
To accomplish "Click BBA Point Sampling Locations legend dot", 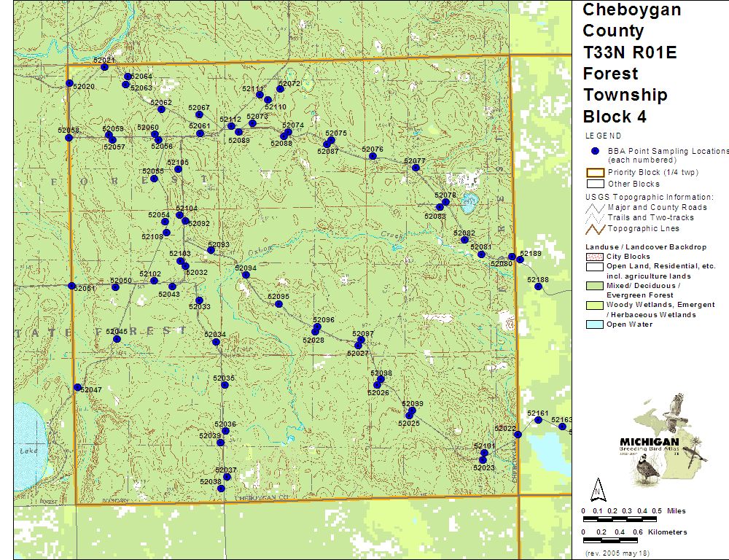I will 595,151.
